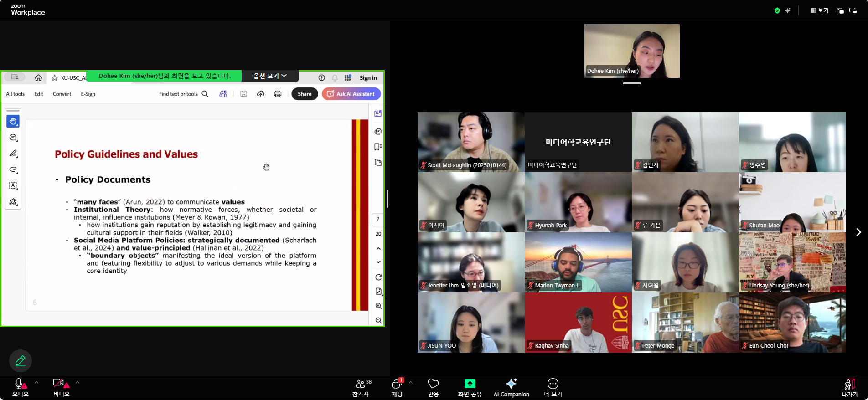
Task: Open more options (더 보기) menu
Action: pyautogui.click(x=553, y=384)
